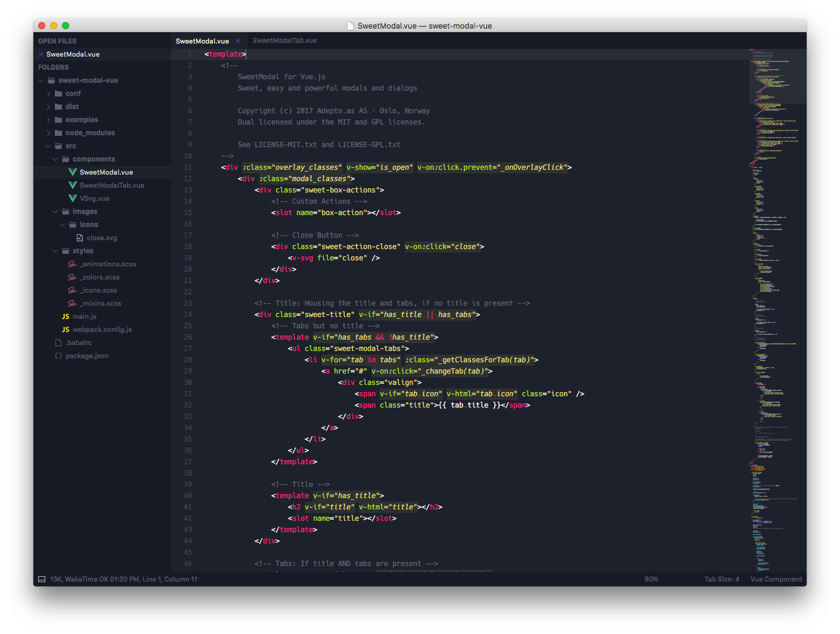The image size is (840, 634).
Task: Click the minimap code overview
Action: (777, 310)
